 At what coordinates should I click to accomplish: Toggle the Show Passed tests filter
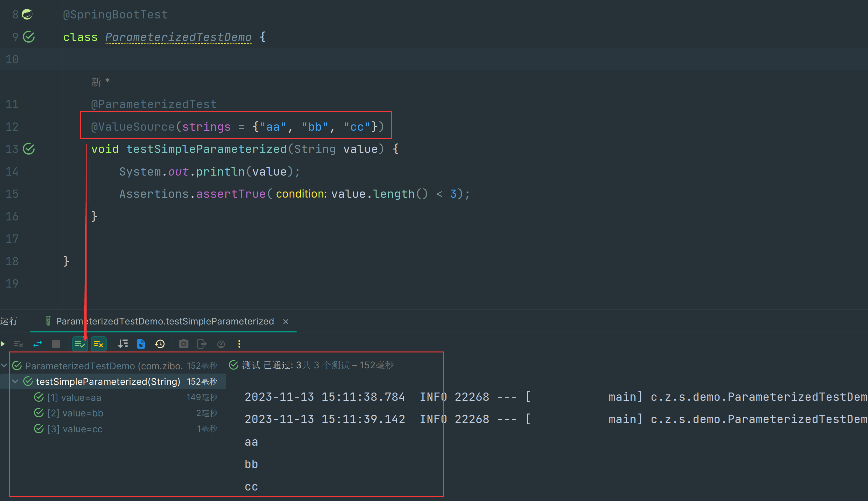[80, 344]
